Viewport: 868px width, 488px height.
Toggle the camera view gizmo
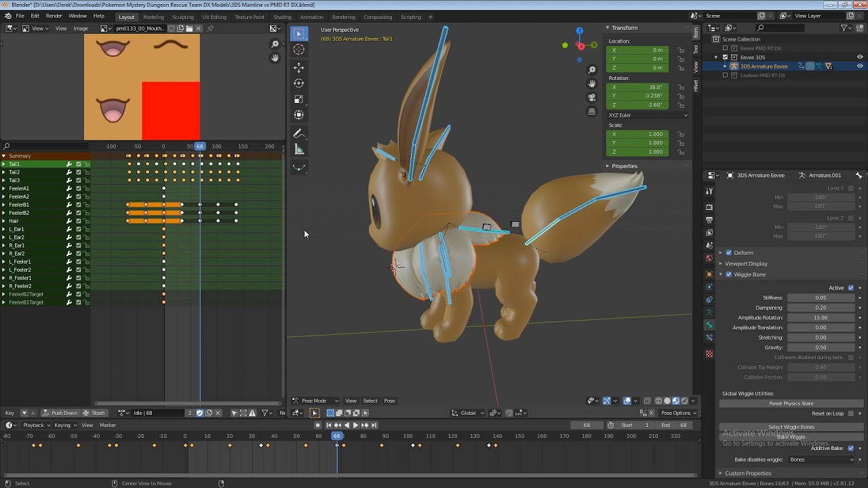point(592,98)
